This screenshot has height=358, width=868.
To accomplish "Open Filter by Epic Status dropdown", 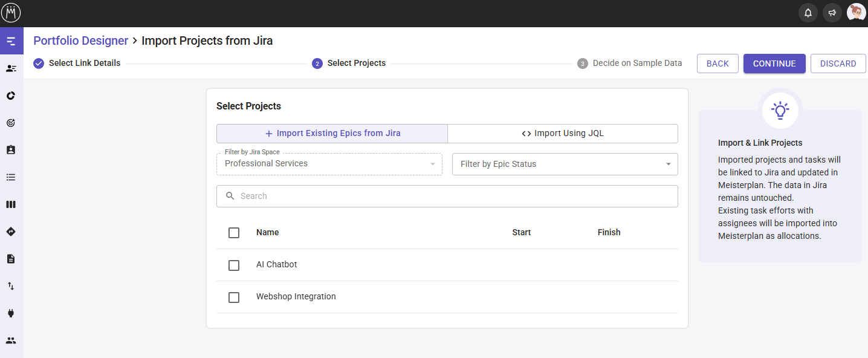I will (565, 164).
